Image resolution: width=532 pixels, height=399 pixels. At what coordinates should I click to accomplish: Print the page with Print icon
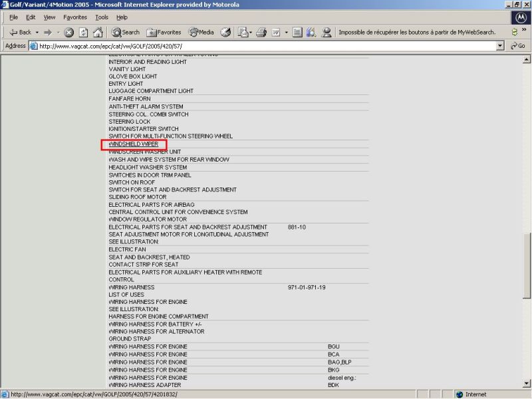pos(261,32)
